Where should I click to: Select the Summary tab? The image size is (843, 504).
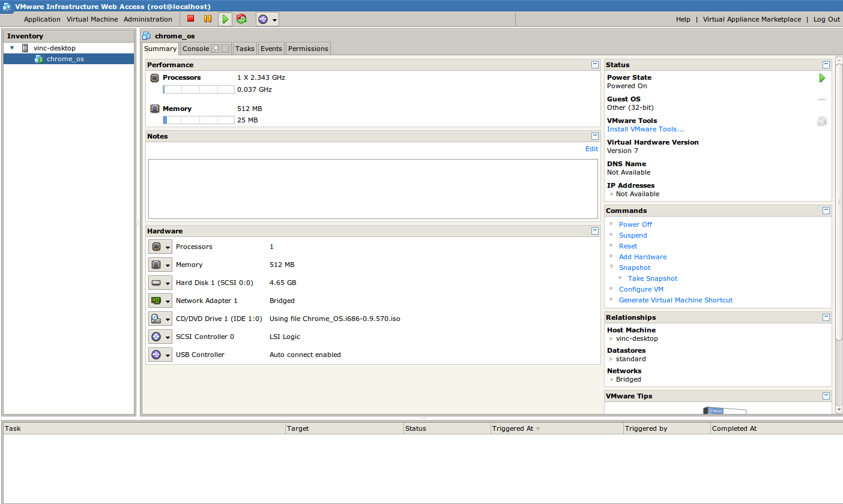[160, 49]
